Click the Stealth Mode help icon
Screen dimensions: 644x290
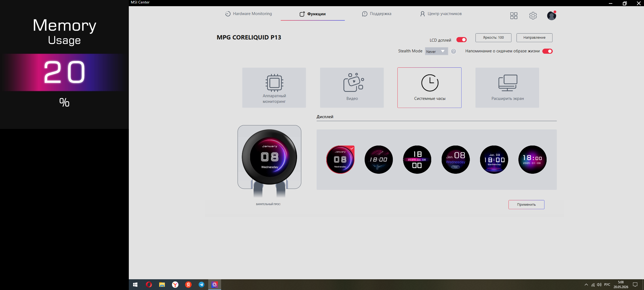click(x=453, y=51)
